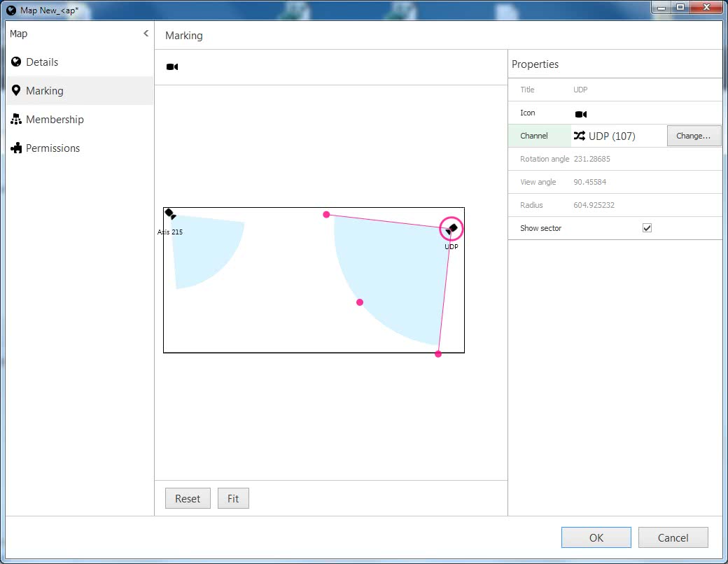The height and width of the screenshot is (564, 728).
Task: Click the pink handle at sector arc midpoint
Action: (360, 302)
